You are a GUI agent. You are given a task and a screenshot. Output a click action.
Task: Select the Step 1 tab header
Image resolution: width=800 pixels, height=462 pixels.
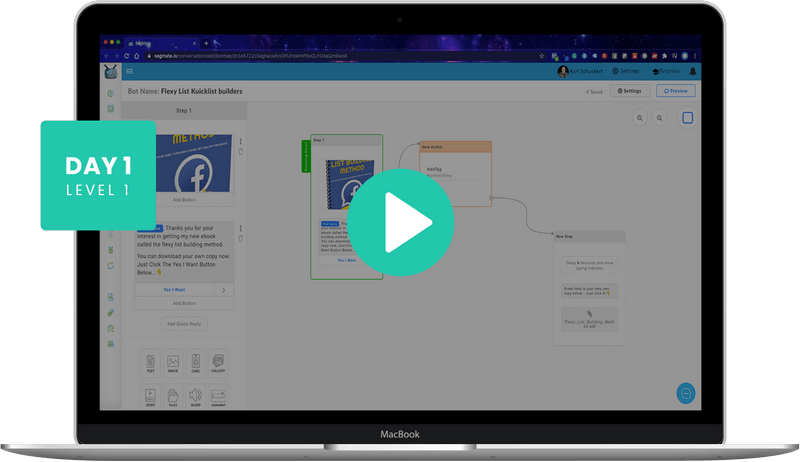pos(184,110)
